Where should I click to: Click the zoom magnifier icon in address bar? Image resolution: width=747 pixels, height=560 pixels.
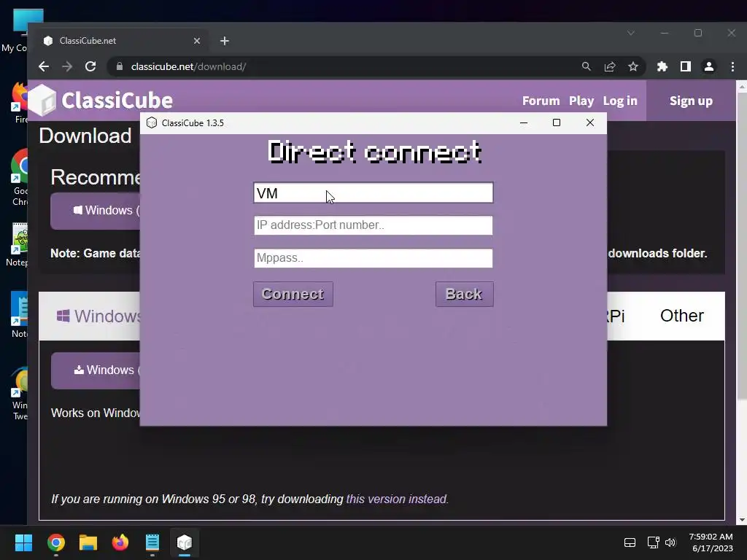(x=587, y=66)
